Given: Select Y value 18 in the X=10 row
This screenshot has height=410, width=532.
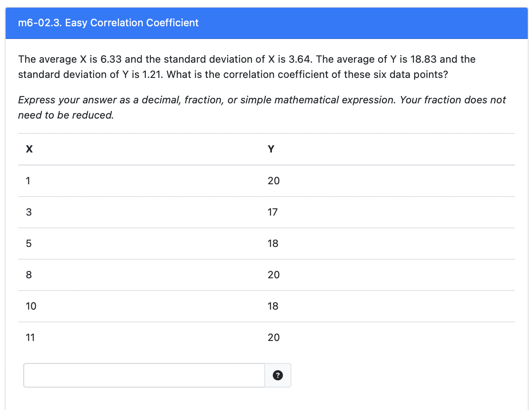Looking at the screenshot, I should (273, 306).
